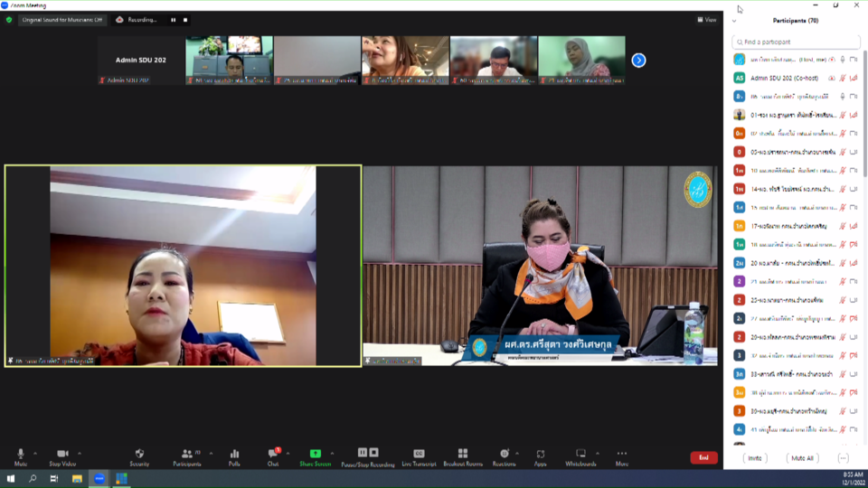Show next page of video thumbnails
868x488 pixels.
tap(639, 61)
